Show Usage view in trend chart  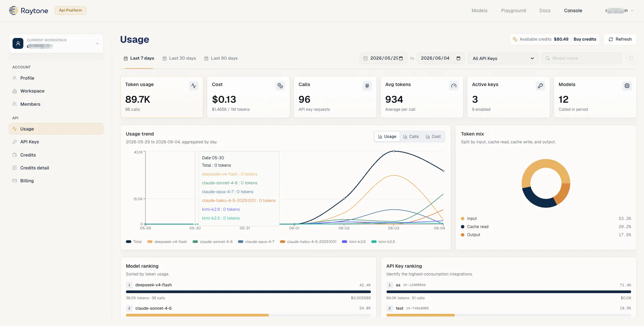click(387, 137)
